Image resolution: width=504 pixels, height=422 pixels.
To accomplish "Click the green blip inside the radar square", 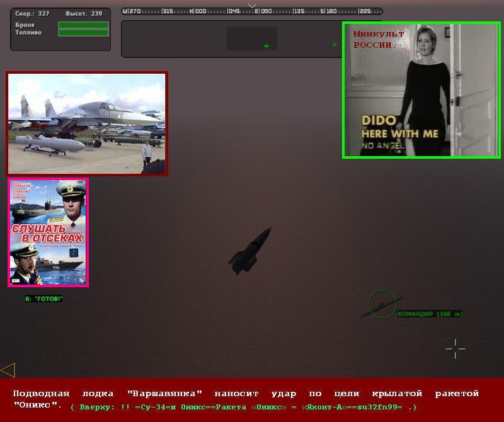I will click(x=266, y=45).
